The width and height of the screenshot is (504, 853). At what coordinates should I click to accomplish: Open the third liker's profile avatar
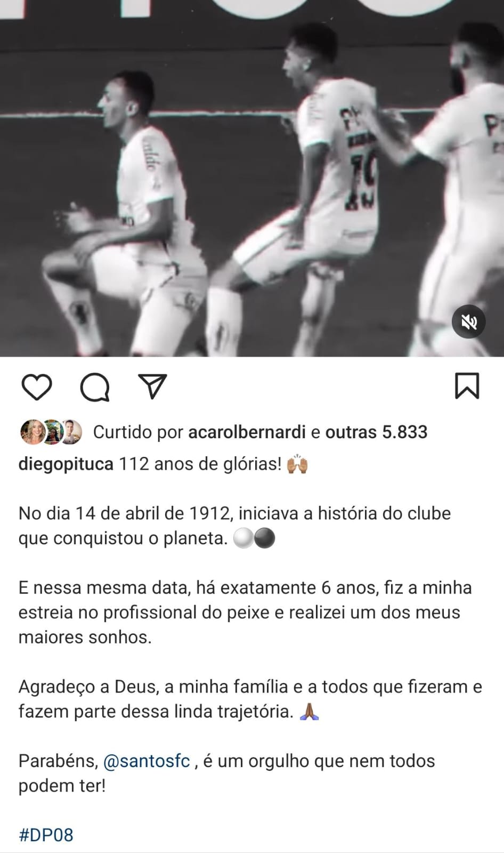[71, 432]
